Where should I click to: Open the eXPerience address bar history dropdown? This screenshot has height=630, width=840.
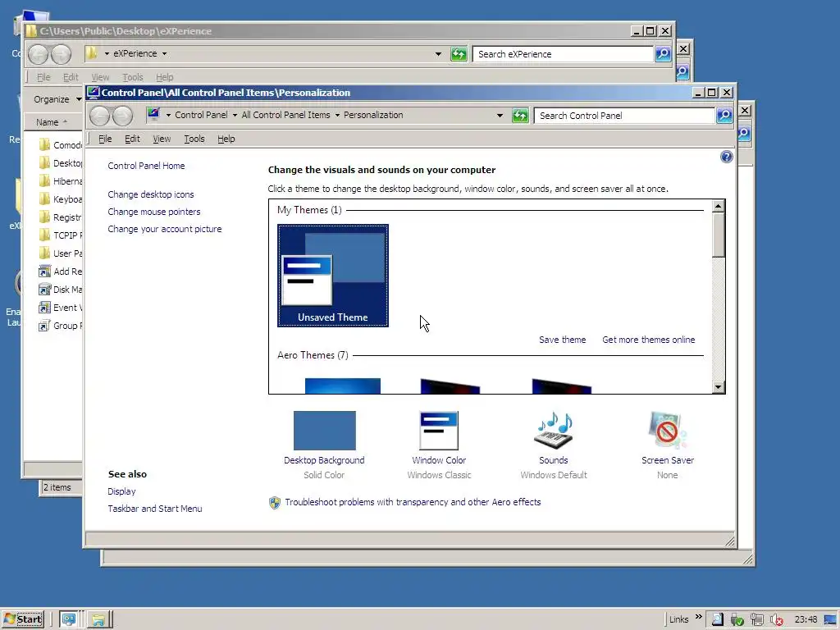pyautogui.click(x=438, y=53)
